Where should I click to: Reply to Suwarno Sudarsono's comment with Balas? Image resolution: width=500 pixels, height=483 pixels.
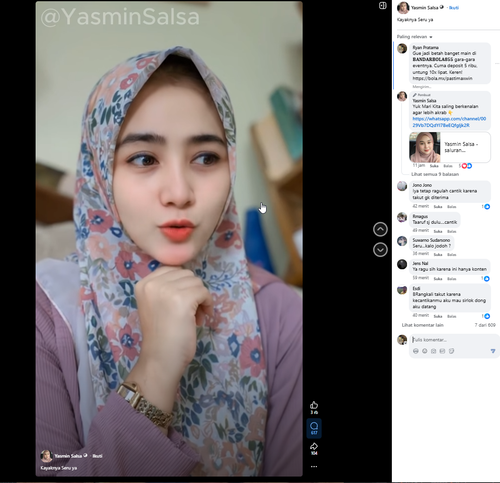pos(451,255)
